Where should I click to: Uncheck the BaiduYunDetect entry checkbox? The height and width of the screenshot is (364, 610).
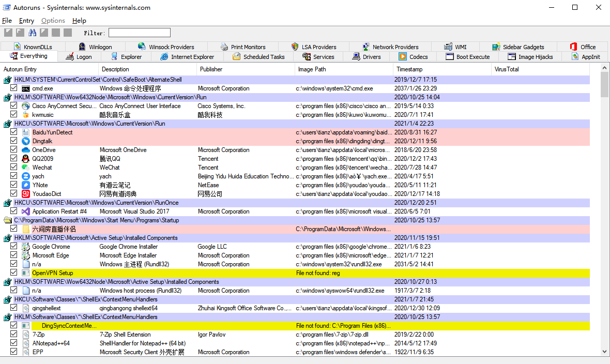click(13, 132)
